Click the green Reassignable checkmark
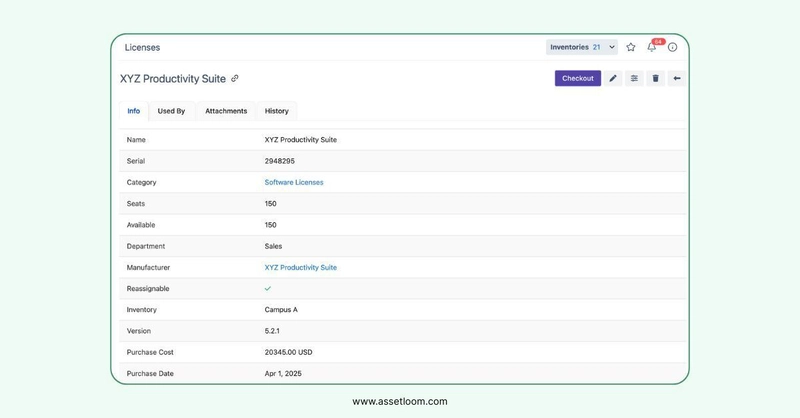Viewport: 800px width, 418px height. [268, 288]
